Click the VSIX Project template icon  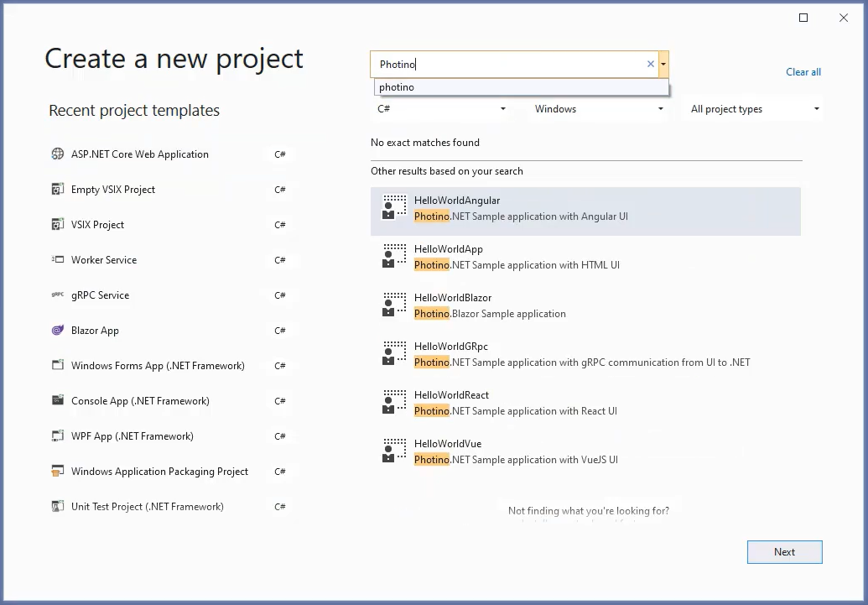58,224
